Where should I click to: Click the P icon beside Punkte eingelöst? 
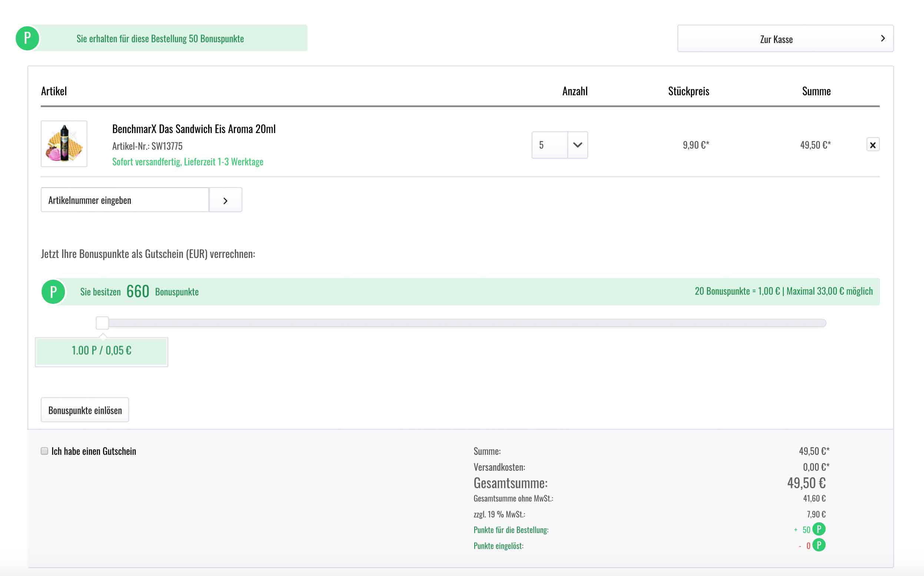click(819, 545)
